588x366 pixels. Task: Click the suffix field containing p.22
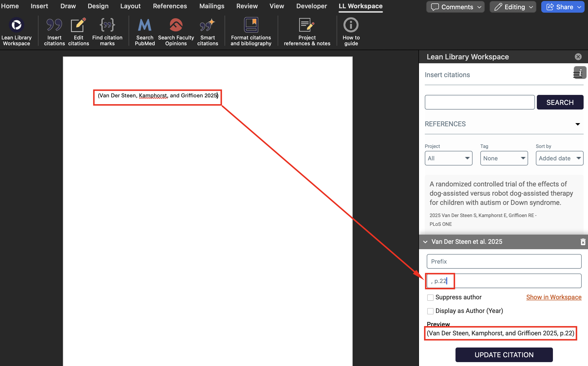(x=504, y=281)
